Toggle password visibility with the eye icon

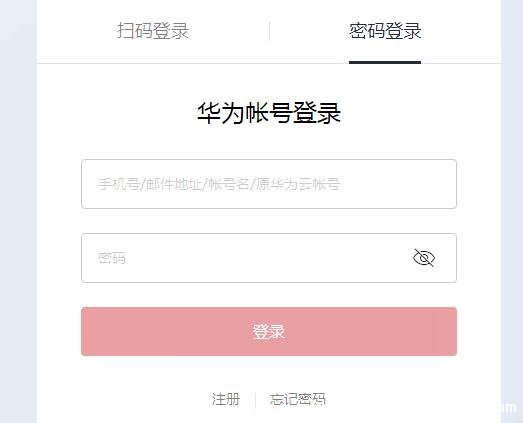(424, 258)
